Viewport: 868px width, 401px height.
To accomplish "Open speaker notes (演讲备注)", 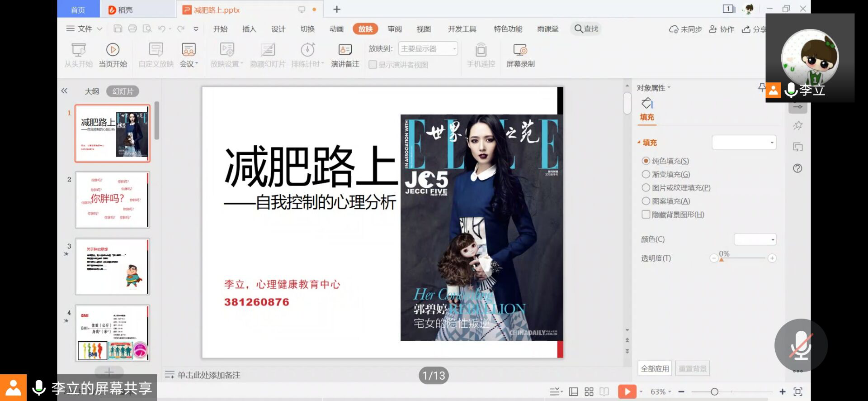I will pyautogui.click(x=345, y=55).
